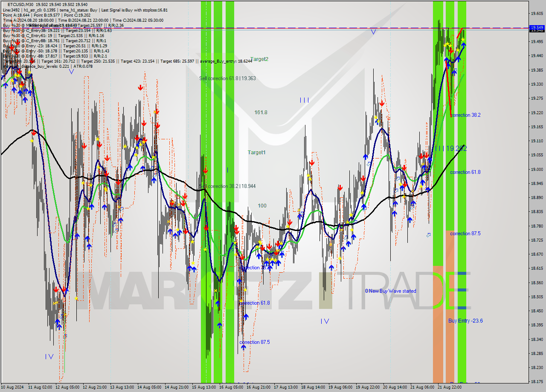Image resolution: width=546 pixels, height=392 pixels.
Task: Click '0 New Buy Wave started' label
Action: click(x=390, y=291)
